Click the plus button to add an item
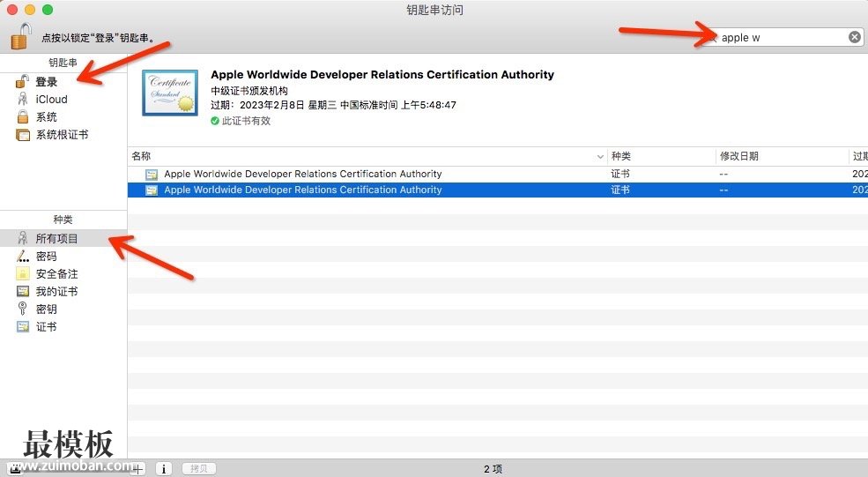 (x=137, y=469)
